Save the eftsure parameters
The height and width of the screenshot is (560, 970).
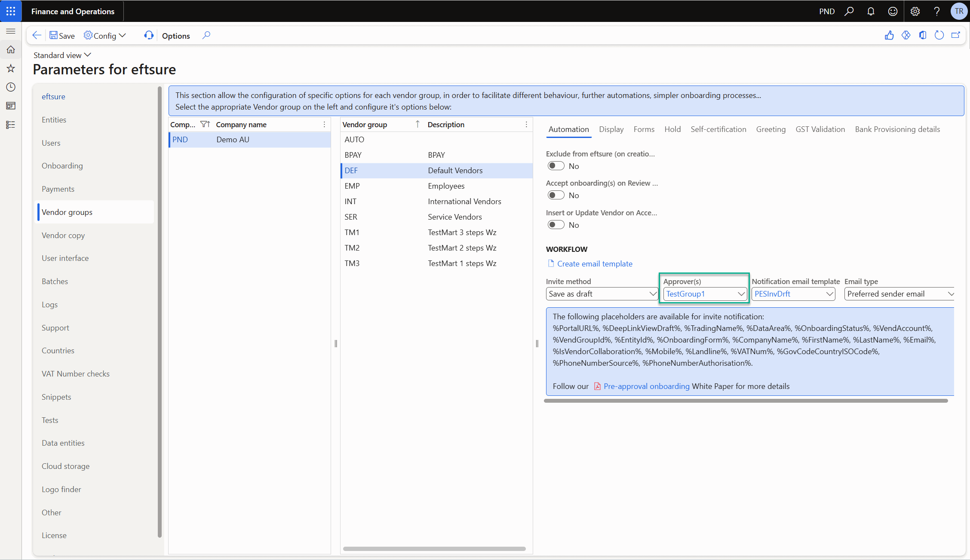click(62, 36)
